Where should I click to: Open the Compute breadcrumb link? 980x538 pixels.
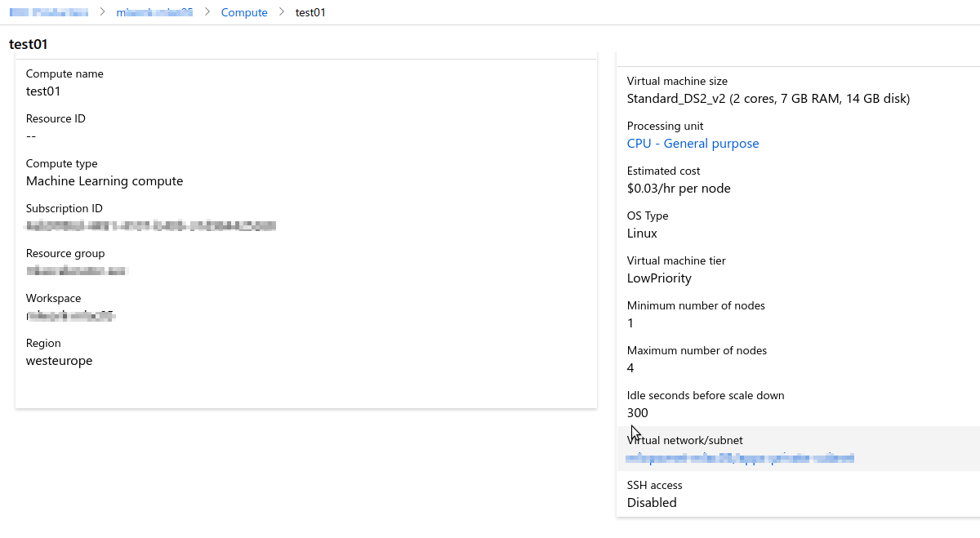(x=244, y=12)
